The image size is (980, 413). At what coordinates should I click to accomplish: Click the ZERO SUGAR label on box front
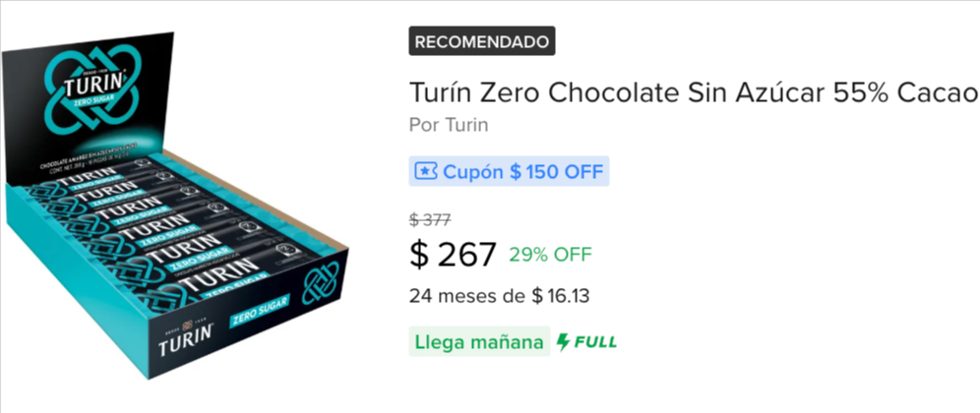coord(259,311)
